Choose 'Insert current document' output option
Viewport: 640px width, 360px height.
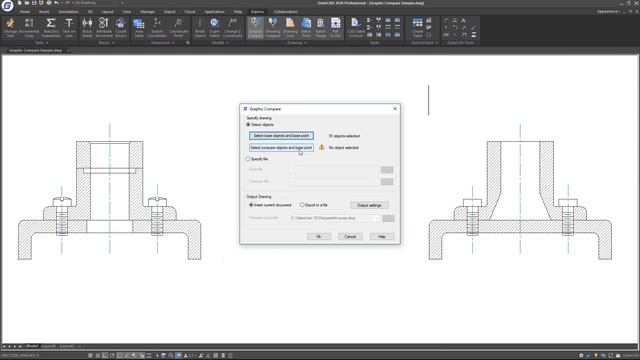click(x=251, y=205)
